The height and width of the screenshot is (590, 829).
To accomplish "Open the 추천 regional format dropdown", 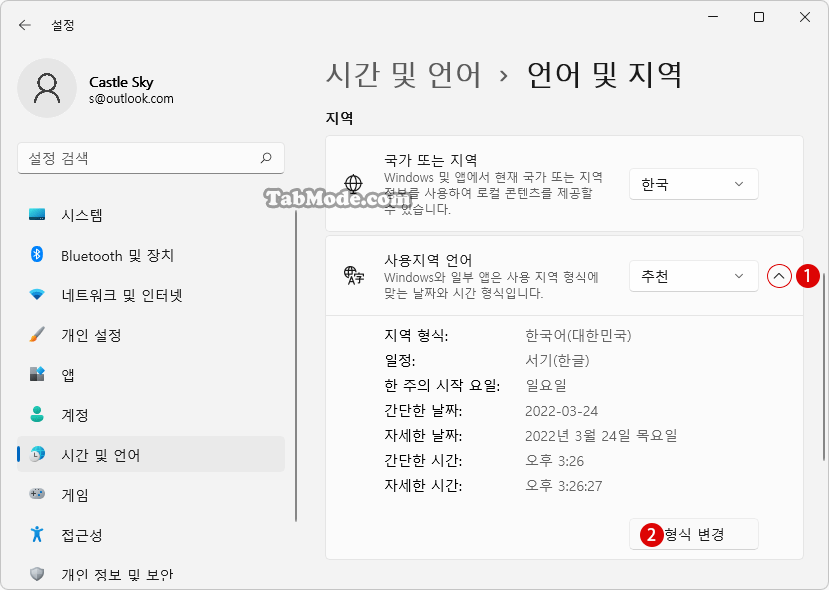I will 694,276.
